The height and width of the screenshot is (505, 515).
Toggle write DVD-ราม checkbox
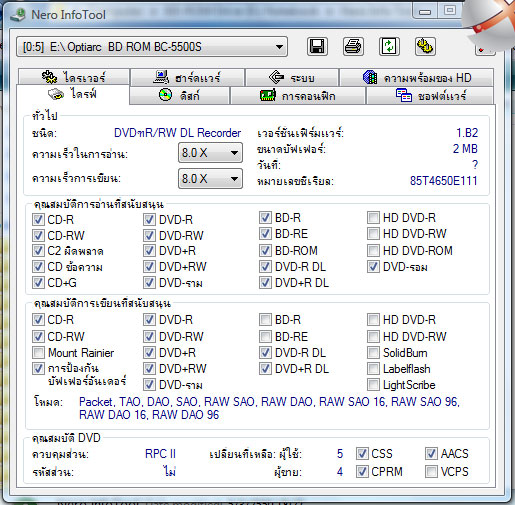tap(149, 385)
